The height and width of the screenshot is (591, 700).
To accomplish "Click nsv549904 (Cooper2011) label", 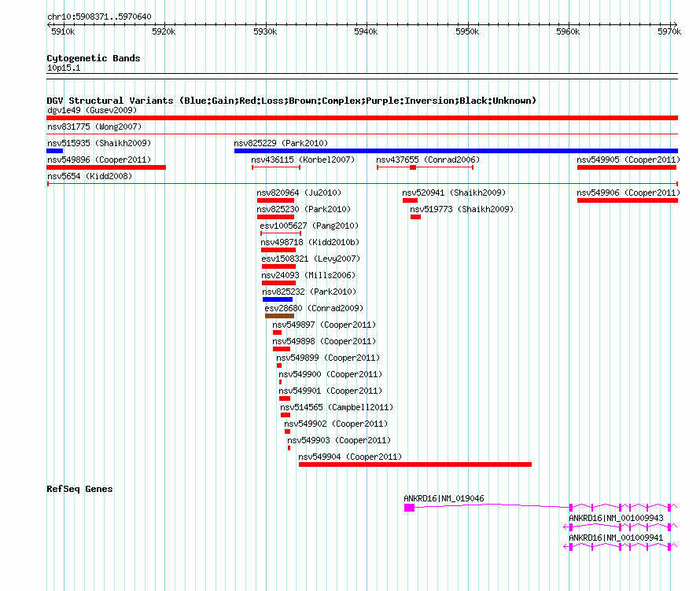I will (350, 457).
